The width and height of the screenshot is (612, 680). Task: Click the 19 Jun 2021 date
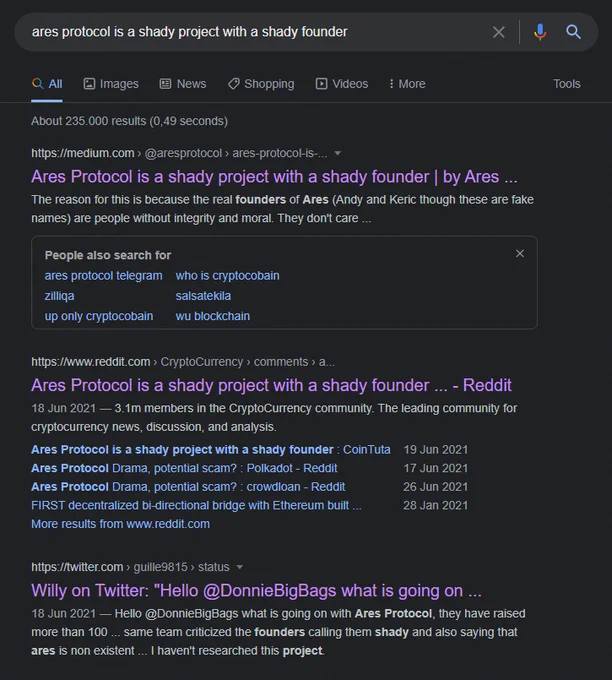(x=435, y=450)
